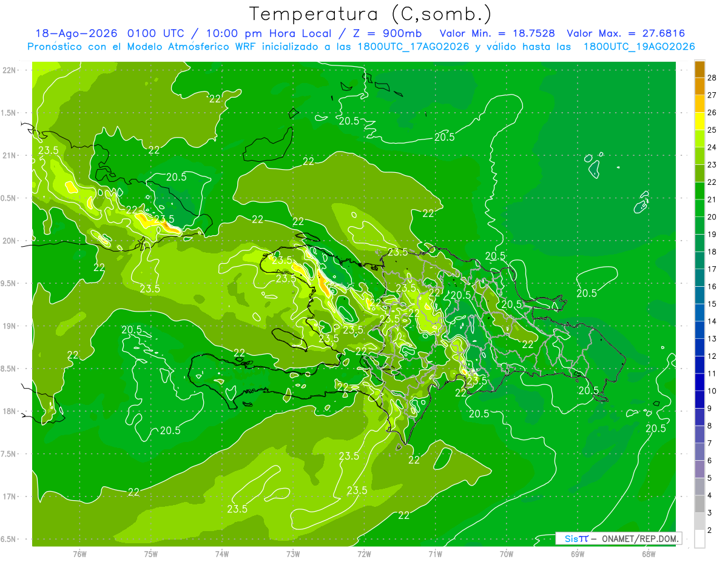The height and width of the screenshot is (562, 728).
Task: Click the color bar segment between 23 and 24
Action: 699,156
